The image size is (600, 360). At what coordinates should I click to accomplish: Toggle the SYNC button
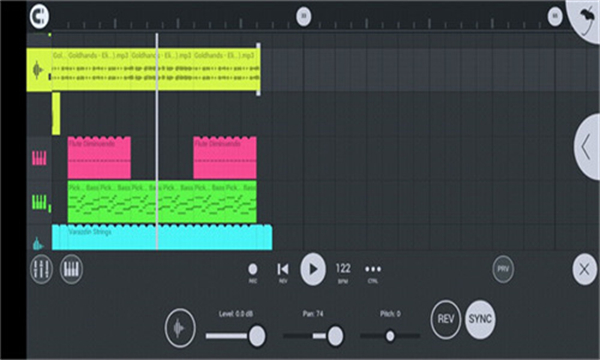480,319
